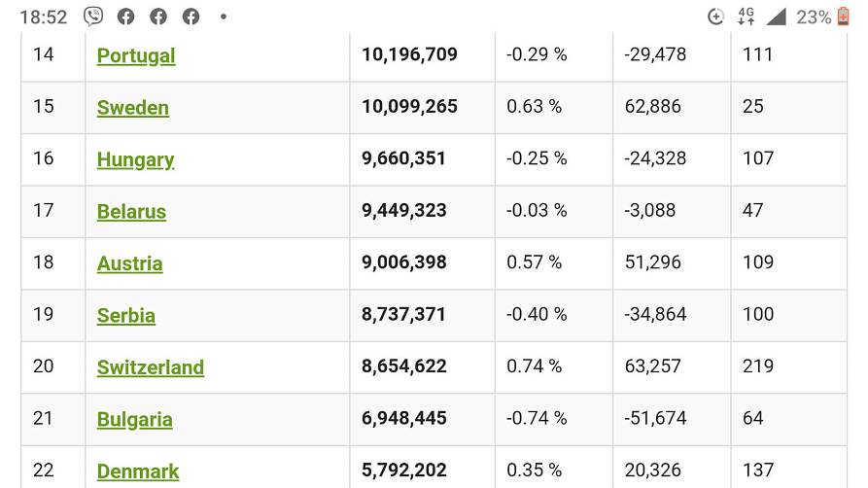This screenshot has height=488, width=868.
Task: Follow the Hungary link
Action: (x=135, y=159)
